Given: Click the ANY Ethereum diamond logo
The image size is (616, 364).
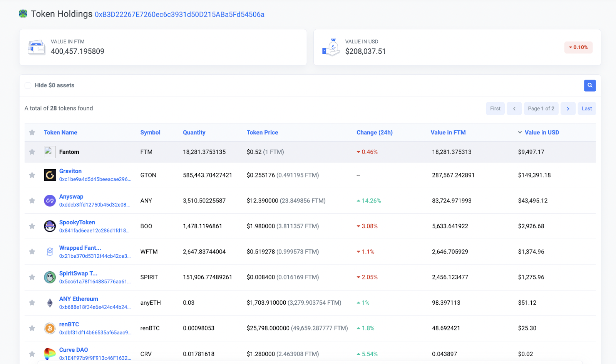Looking at the screenshot, I should pyautogui.click(x=50, y=303).
